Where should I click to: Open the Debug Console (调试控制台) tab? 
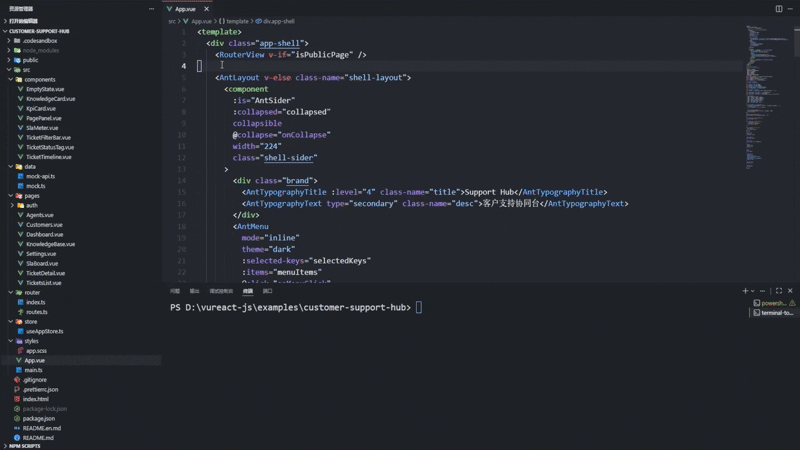click(221, 291)
